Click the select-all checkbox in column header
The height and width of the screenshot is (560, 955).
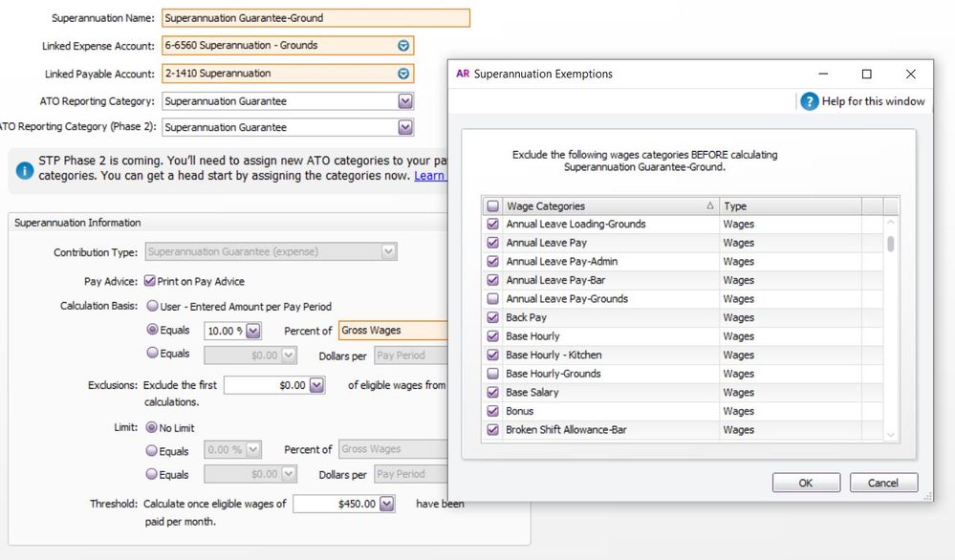(493, 206)
